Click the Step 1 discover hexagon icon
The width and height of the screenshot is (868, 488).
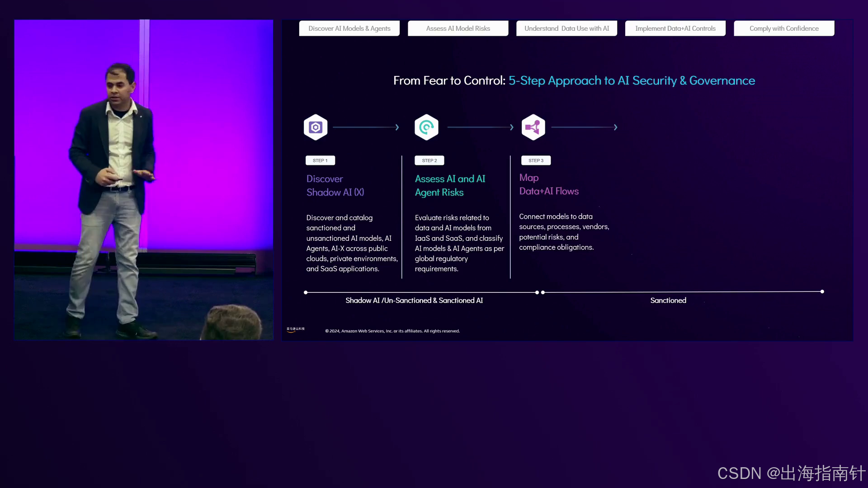click(316, 127)
